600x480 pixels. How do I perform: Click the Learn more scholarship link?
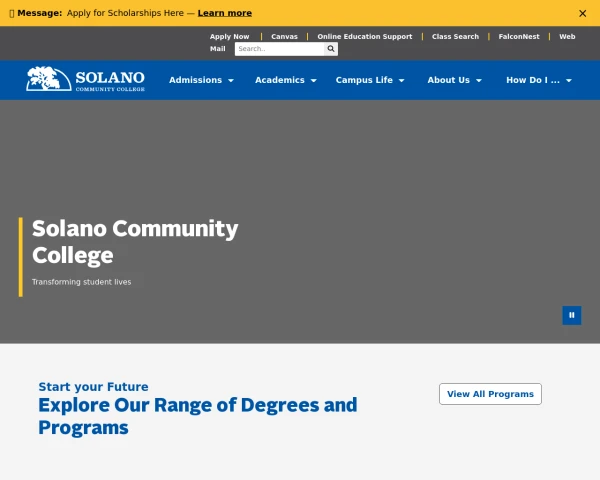(x=225, y=13)
